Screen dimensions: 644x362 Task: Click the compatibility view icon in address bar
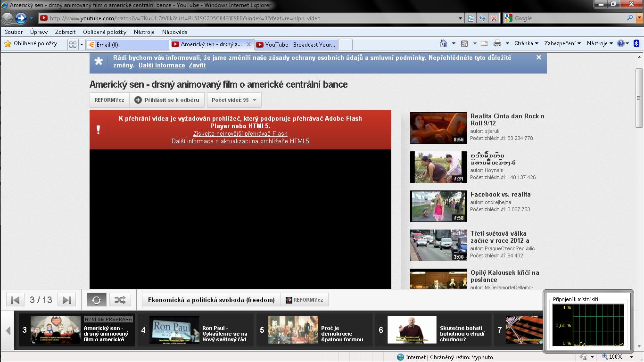pyautogui.click(x=471, y=18)
